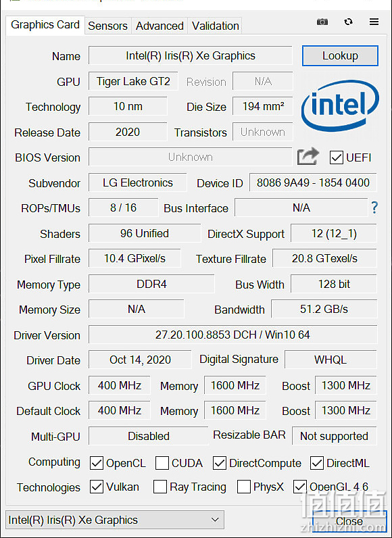Take a screenshot with the camera icon

(322, 22)
